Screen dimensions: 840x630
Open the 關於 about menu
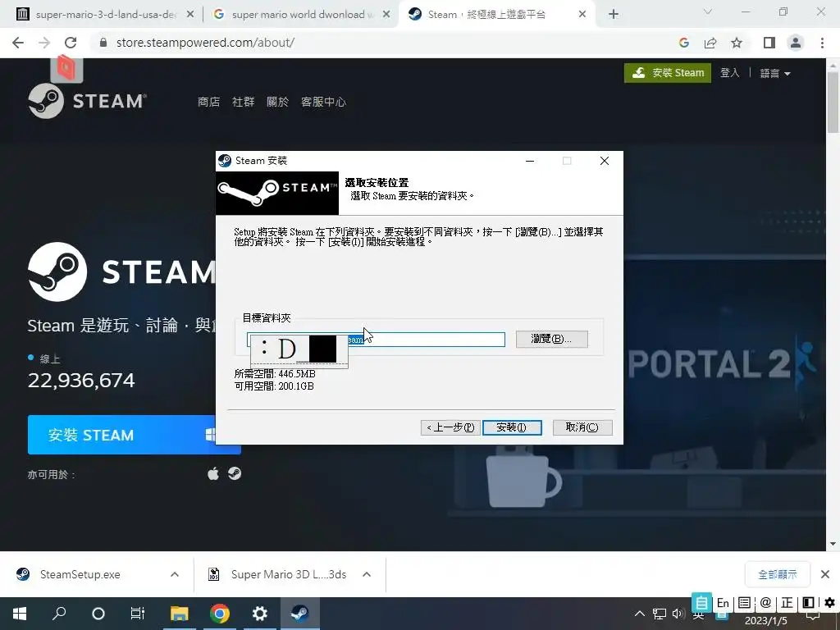coord(277,102)
